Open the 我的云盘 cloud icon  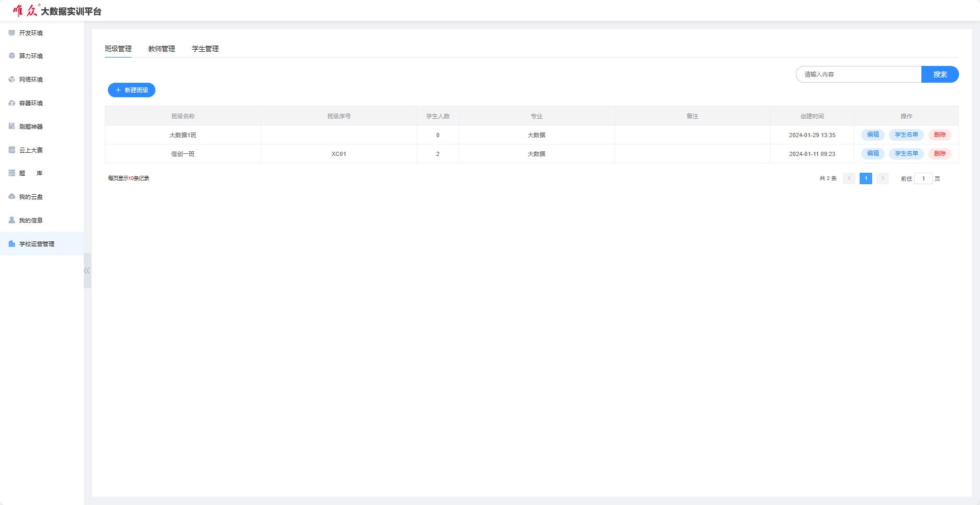[x=12, y=197]
